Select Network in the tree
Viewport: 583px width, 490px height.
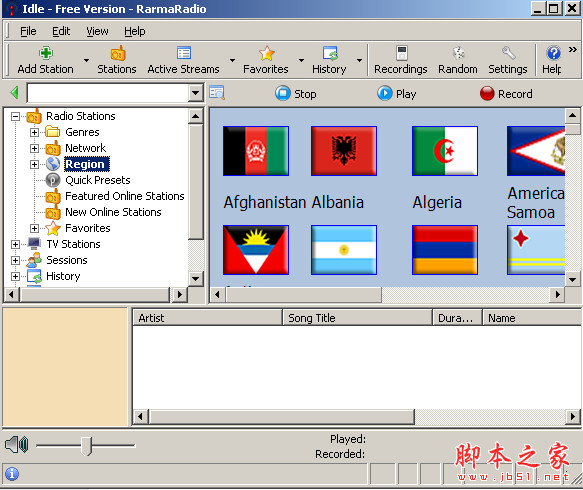(86, 148)
